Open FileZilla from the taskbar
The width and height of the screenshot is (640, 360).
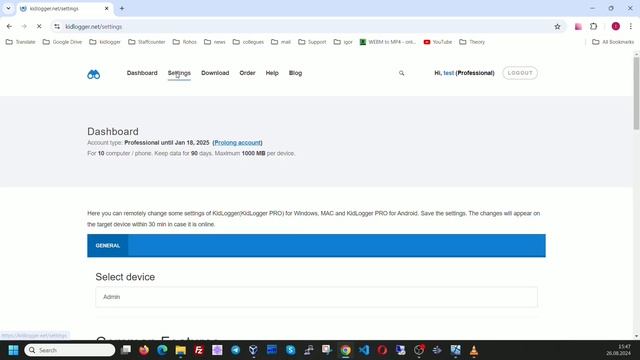[199, 350]
